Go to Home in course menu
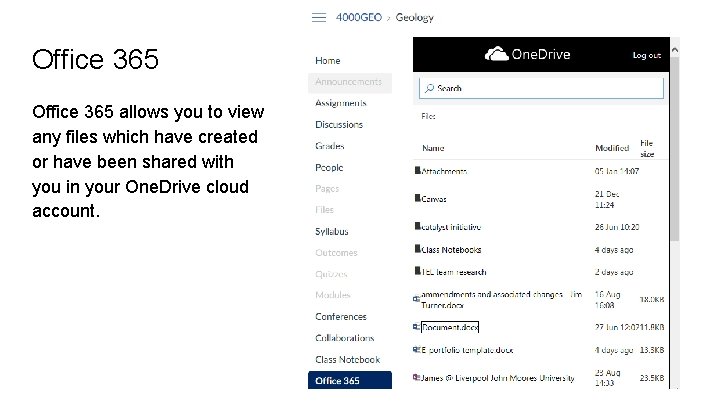The image size is (720, 405). tap(328, 61)
